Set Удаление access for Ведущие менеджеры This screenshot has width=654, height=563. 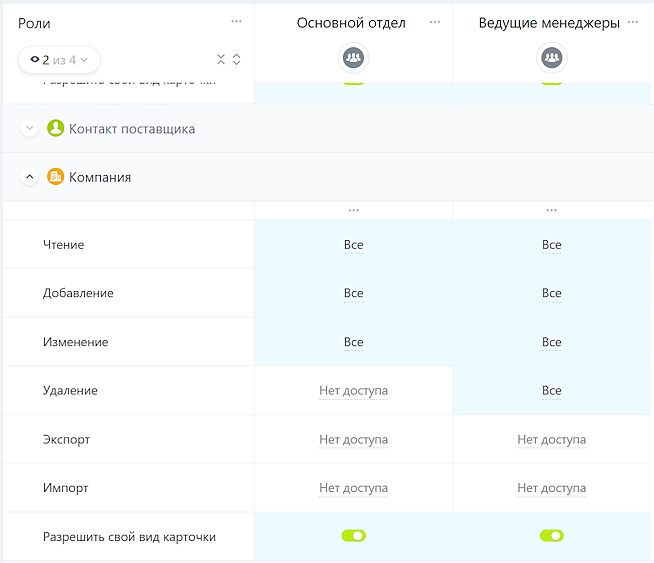click(551, 391)
